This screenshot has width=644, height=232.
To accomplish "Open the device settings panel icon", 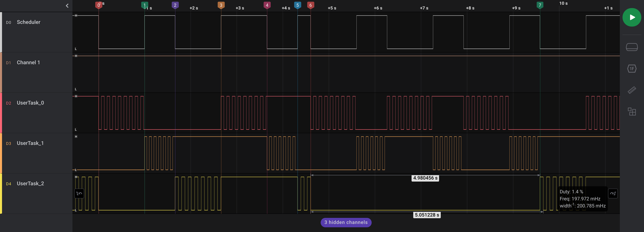I will tap(631, 47).
